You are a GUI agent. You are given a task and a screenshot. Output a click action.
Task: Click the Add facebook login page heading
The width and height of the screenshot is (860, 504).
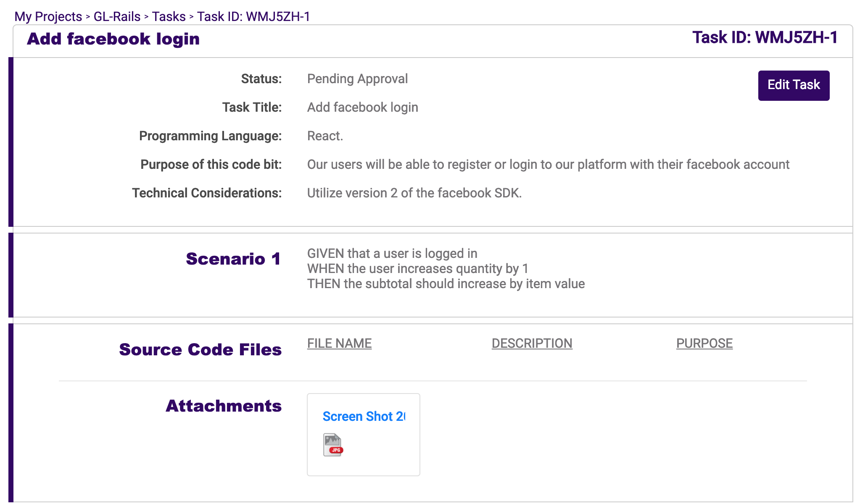tap(113, 39)
